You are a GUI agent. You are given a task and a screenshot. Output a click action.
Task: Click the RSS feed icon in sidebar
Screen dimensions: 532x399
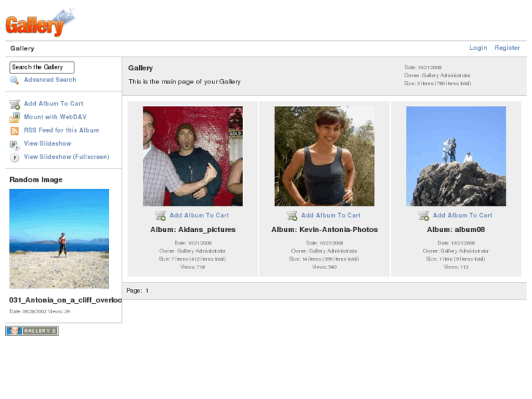[x=15, y=131]
